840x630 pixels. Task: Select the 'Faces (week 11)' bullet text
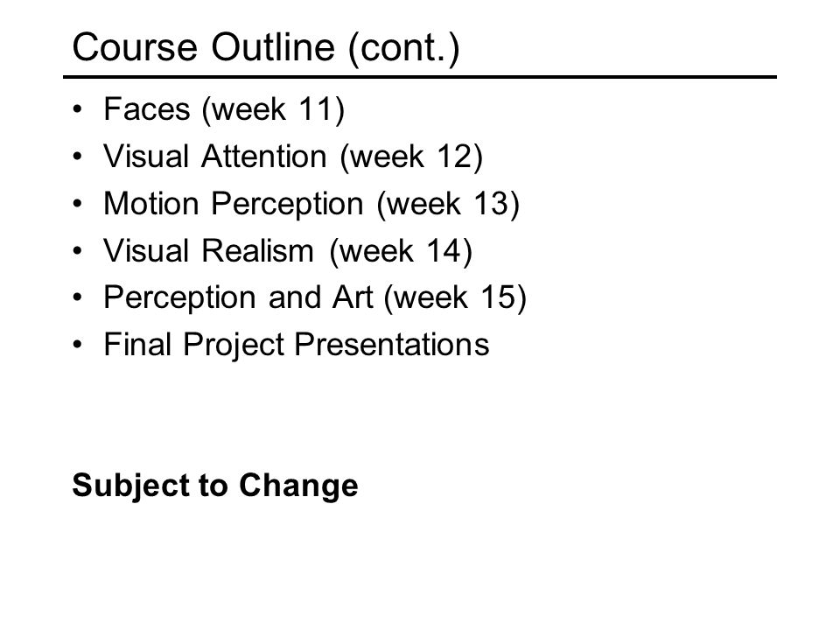(x=224, y=110)
